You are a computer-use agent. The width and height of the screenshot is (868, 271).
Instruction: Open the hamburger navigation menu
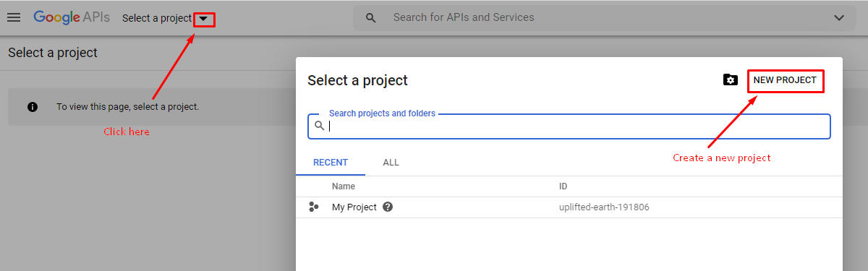(14, 17)
